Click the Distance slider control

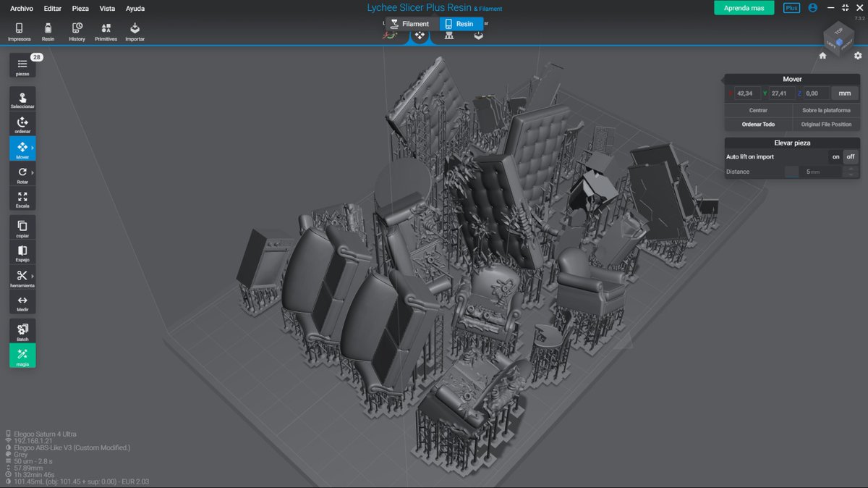pos(792,172)
